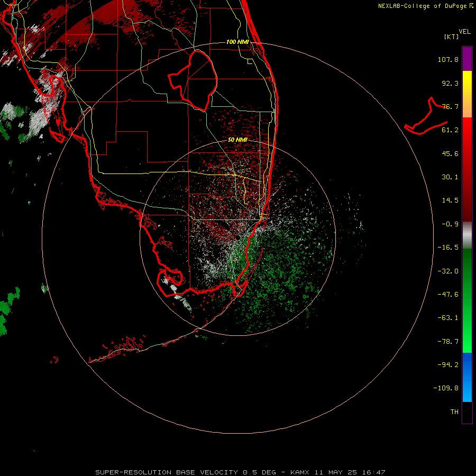The width and height of the screenshot is (476, 476).
Task: Click the 50 NMI range ring label
Action: [237, 140]
